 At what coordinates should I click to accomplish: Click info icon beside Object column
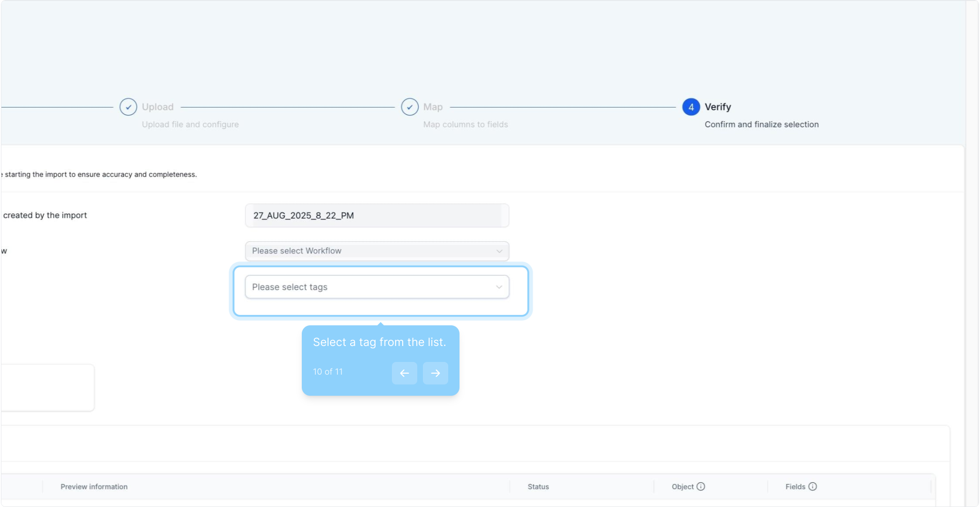(x=701, y=486)
